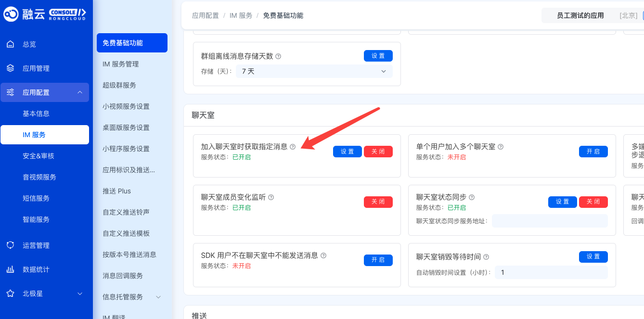Screen dimensions: 644x319
Task: Click help icon next to 群组离线消息存储天数
Action: (278, 56)
